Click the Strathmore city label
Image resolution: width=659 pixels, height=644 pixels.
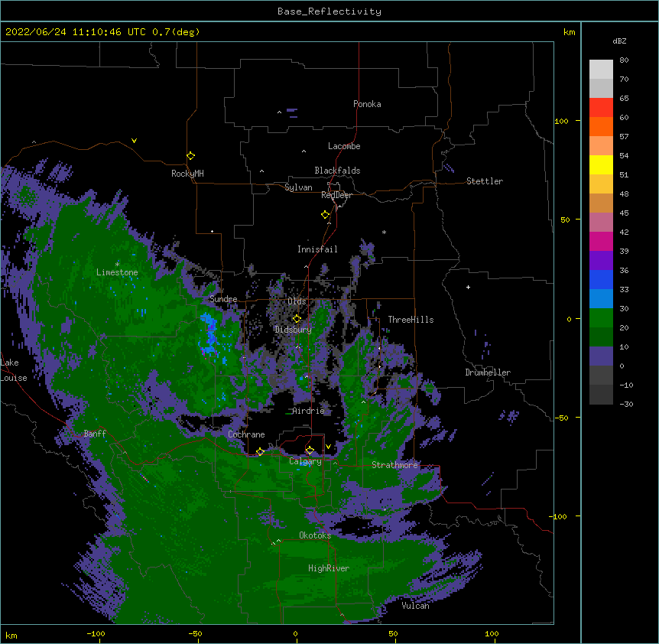[394, 464]
